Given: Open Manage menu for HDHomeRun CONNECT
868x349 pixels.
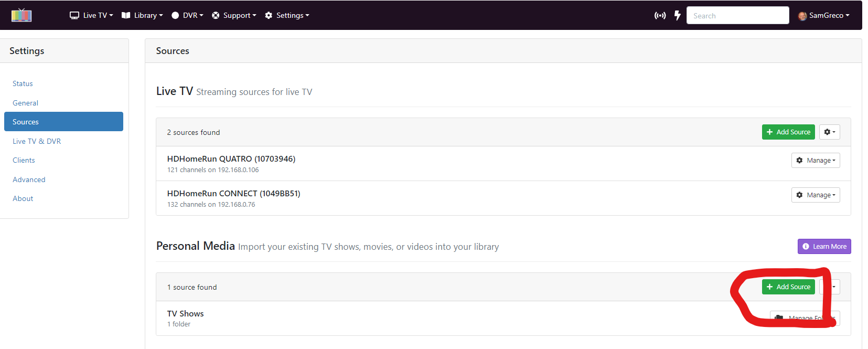Looking at the screenshot, I should [x=815, y=195].
